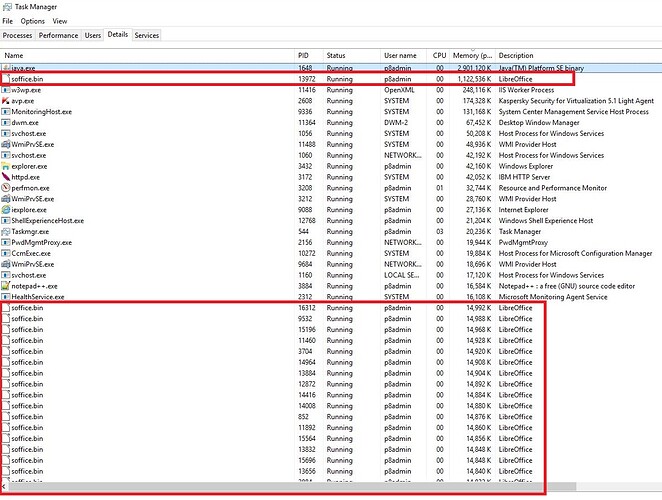Open the File menu
This screenshot has width=662, height=500.
(x=8, y=21)
